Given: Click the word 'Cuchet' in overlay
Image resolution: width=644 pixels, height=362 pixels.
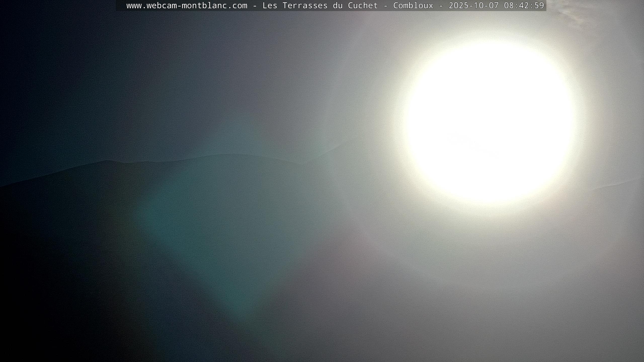Looking at the screenshot, I should point(363,6).
